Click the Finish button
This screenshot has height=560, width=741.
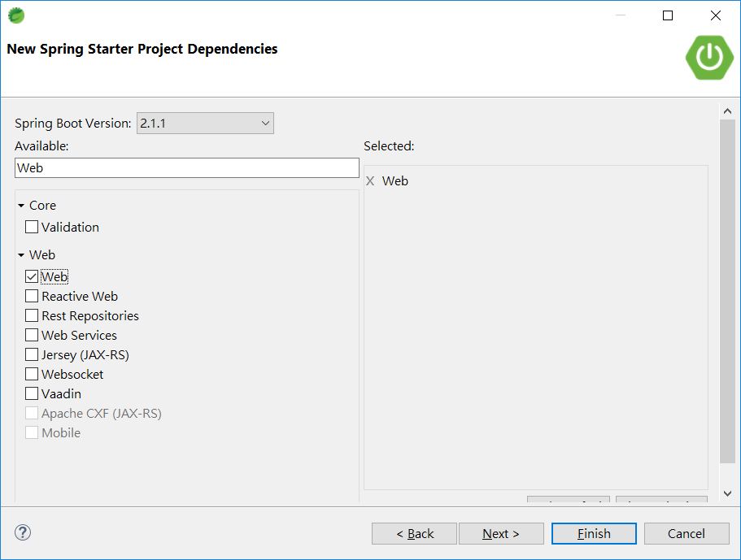coord(594,533)
